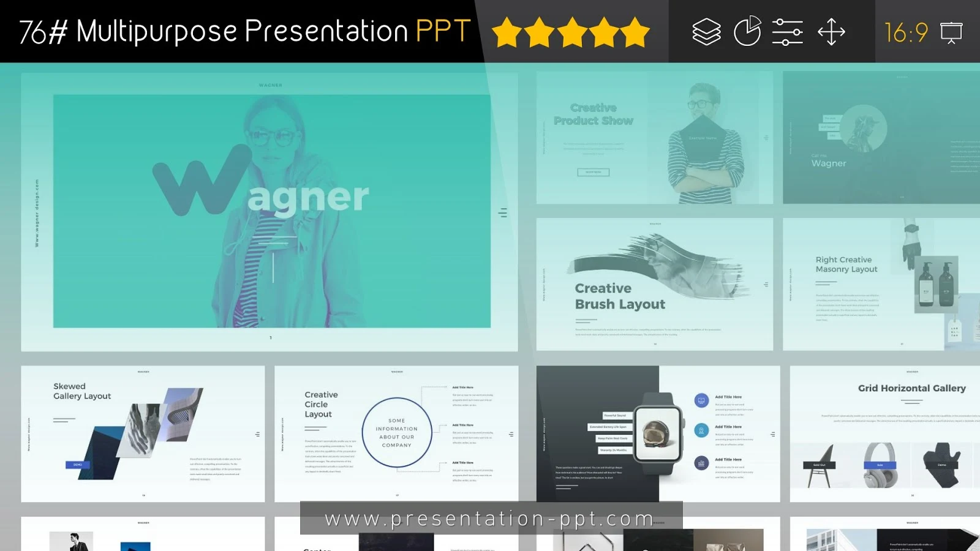The image size is (980, 551).
Task: Click the sliders adjustment icon in header
Action: click(788, 32)
